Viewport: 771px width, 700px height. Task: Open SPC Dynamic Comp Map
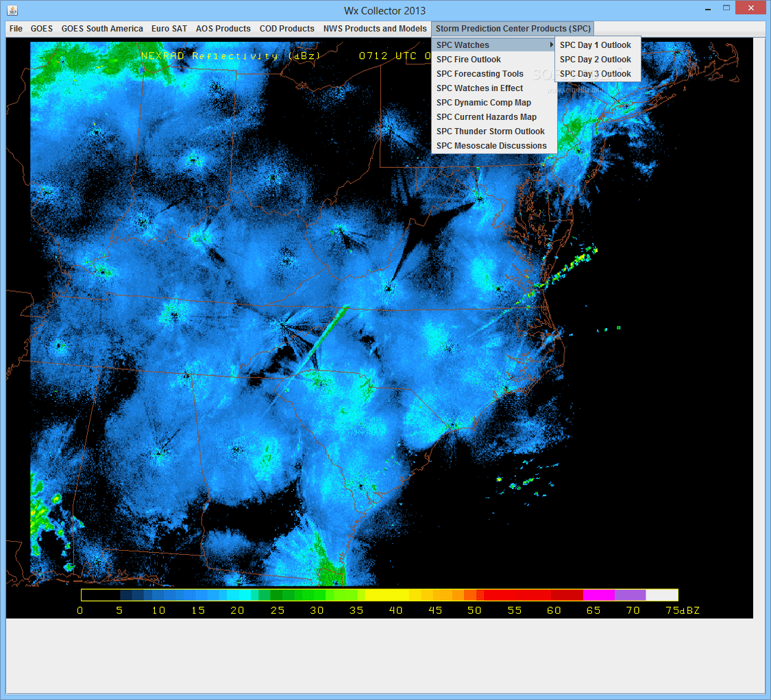pos(493,103)
